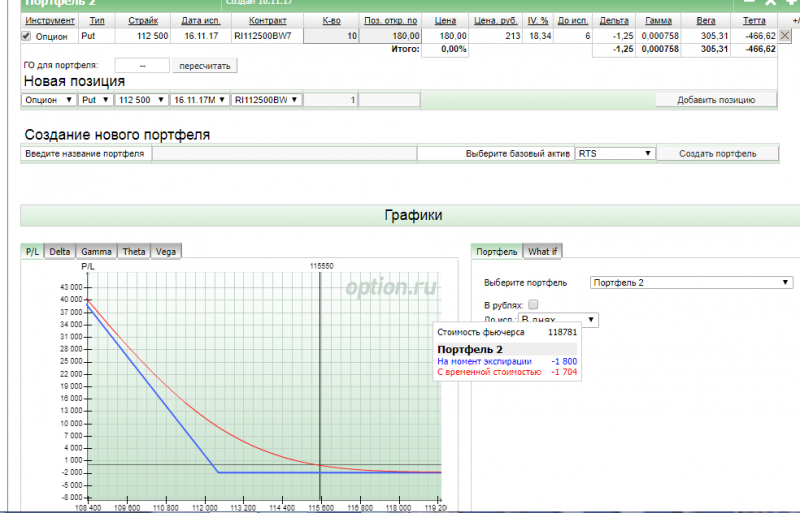Open the 'What if' tab
Image resolution: width=800 pixels, height=513 pixels.
click(x=543, y=252)
